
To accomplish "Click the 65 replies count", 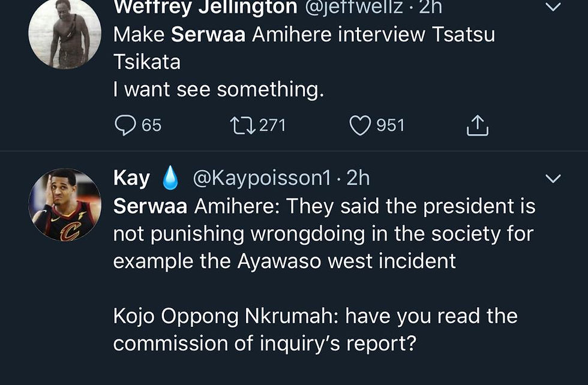I will click(151, 125).
